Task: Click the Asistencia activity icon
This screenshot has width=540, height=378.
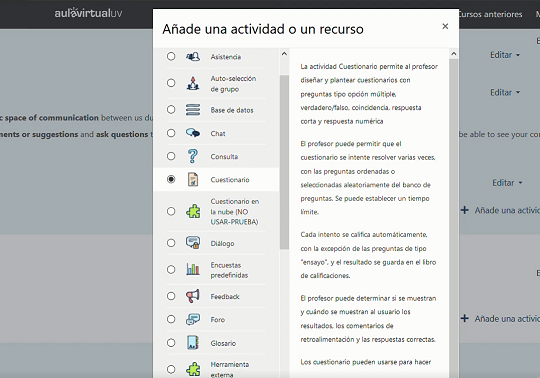Action: (x=193, y=56)
